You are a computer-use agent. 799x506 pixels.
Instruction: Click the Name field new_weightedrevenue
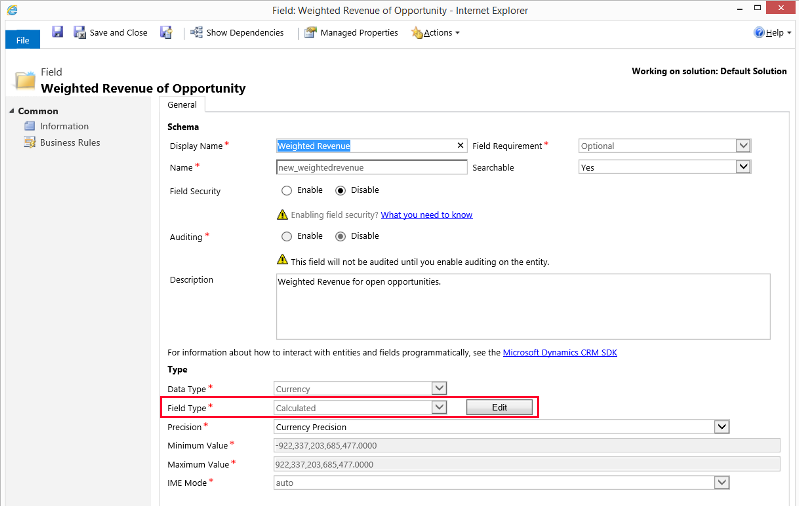[x=371, y=167]
